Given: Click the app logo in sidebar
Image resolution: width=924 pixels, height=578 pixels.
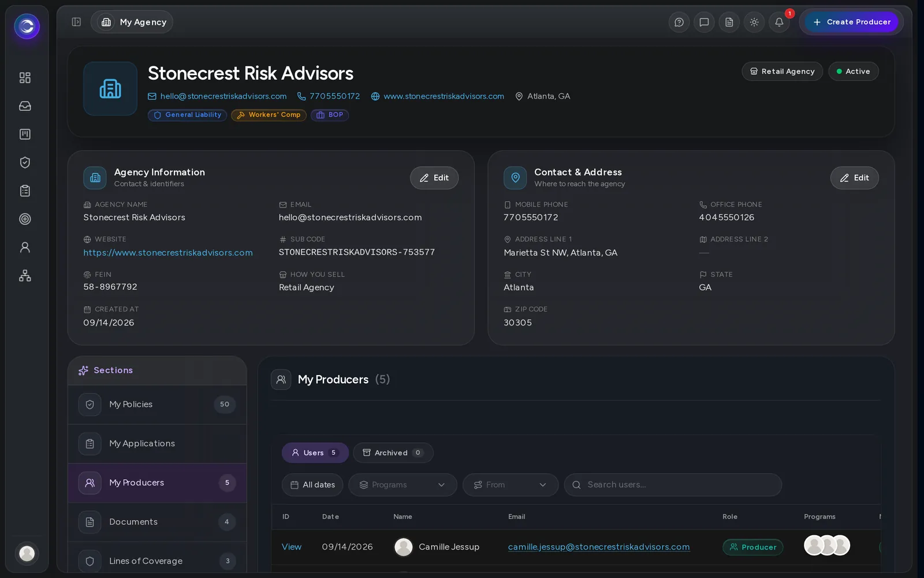Looking at the screenshot, I should click(27, 26).
